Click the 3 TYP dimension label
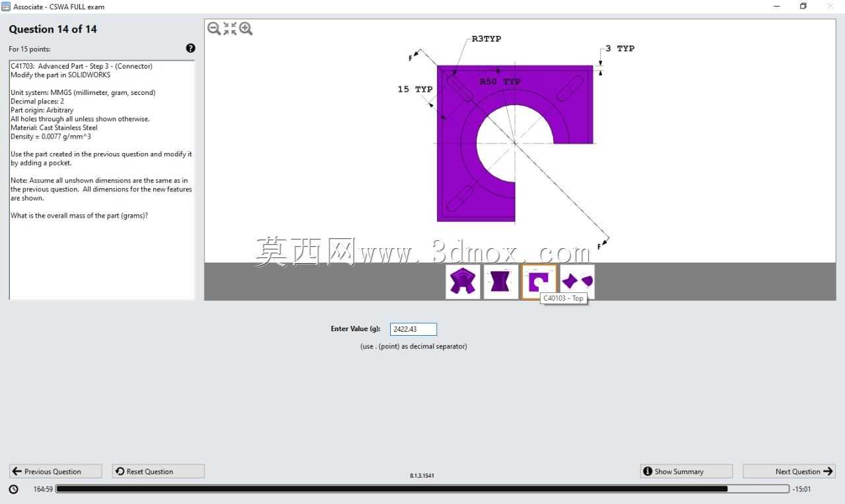This screenshot has height=504, width=845. pos(620,48)
